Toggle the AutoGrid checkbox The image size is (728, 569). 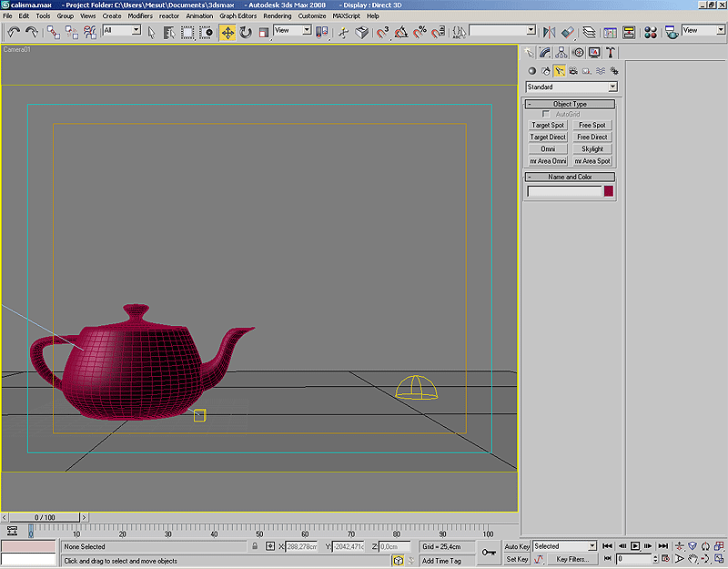[x=546, y=114]
